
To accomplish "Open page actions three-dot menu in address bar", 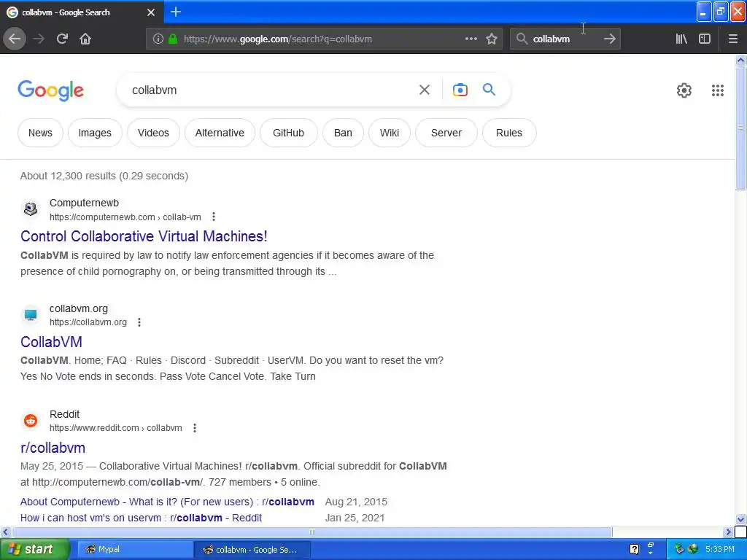I will 471,39.
